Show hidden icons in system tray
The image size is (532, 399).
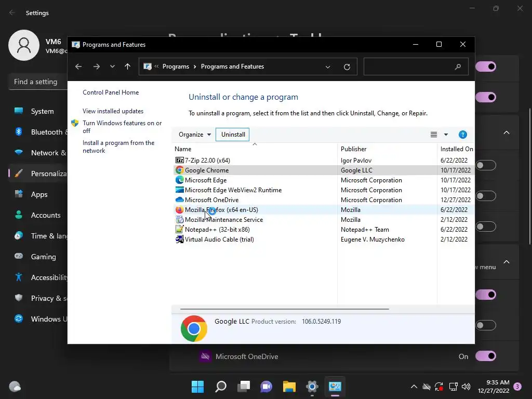coord(414,387)
